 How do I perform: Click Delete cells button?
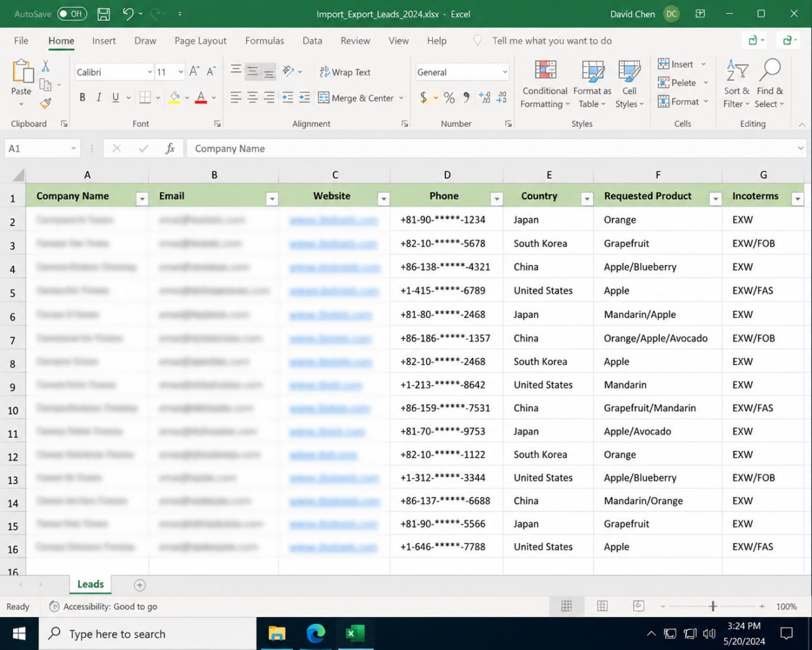(x=683, y=83)
